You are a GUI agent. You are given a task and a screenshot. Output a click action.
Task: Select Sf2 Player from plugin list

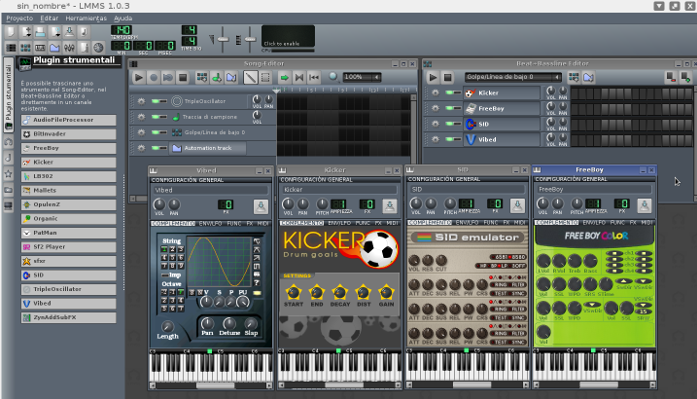pyautogui.click(x=68, y=247)
